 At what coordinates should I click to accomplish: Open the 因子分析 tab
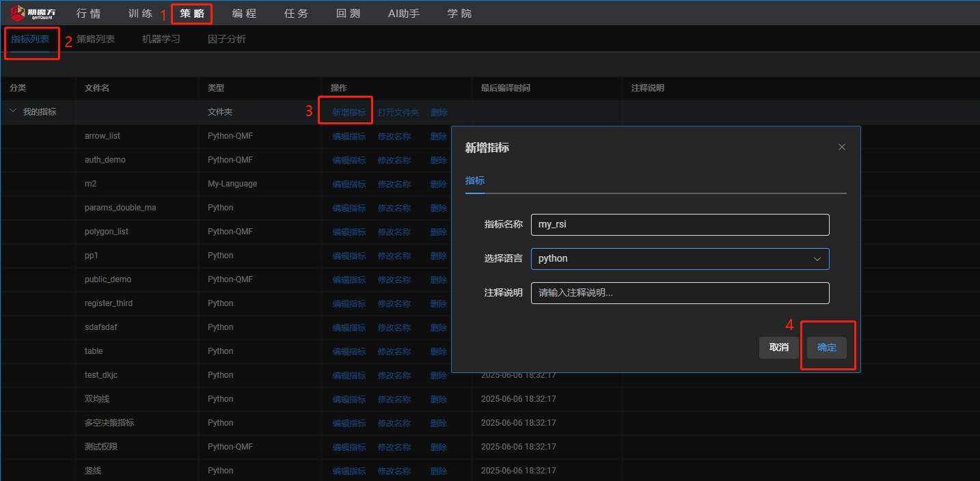click(227, 39)
